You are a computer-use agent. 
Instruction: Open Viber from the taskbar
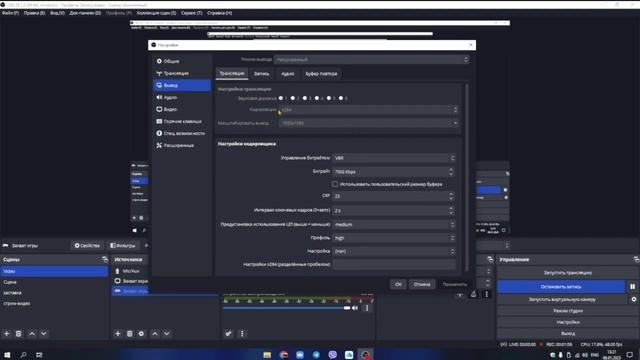(x=333, y=355)
